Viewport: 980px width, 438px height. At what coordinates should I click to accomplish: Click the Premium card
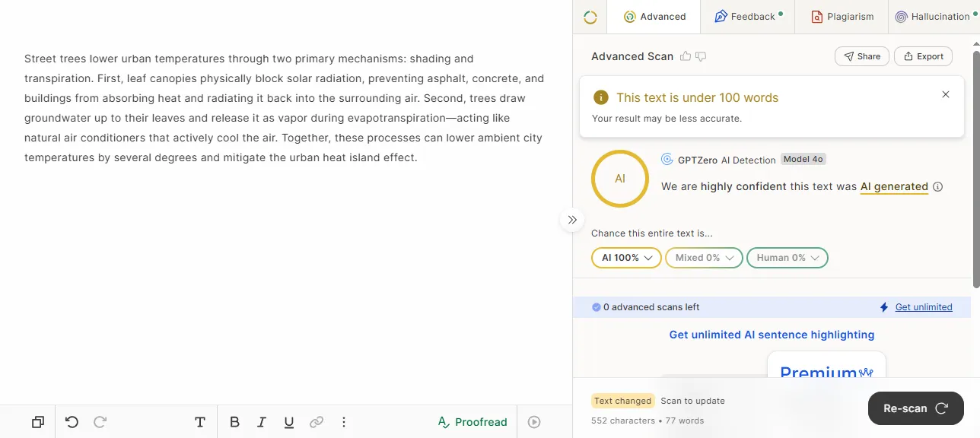pos(826,365)
